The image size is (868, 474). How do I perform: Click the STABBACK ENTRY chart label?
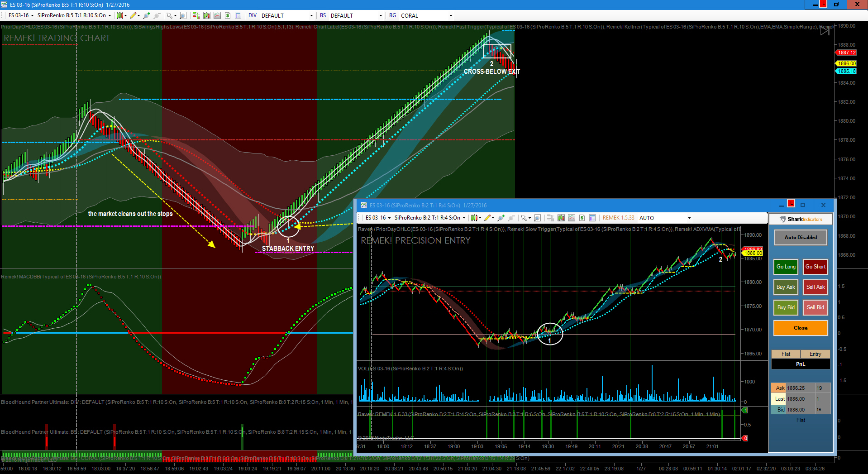click(288, 249)
